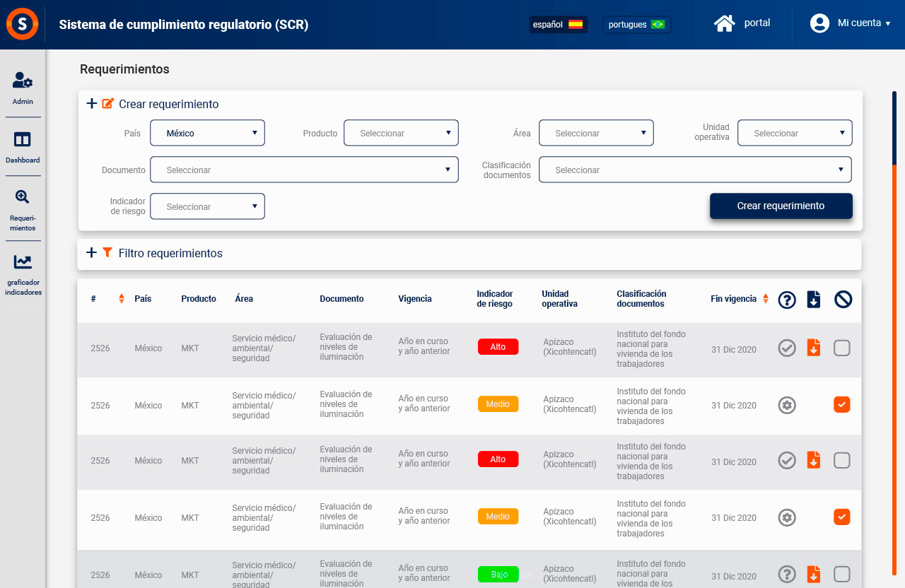Screen dimensions: 905x588
Task: Click the Documento column header
Action: tap(341, 299)
